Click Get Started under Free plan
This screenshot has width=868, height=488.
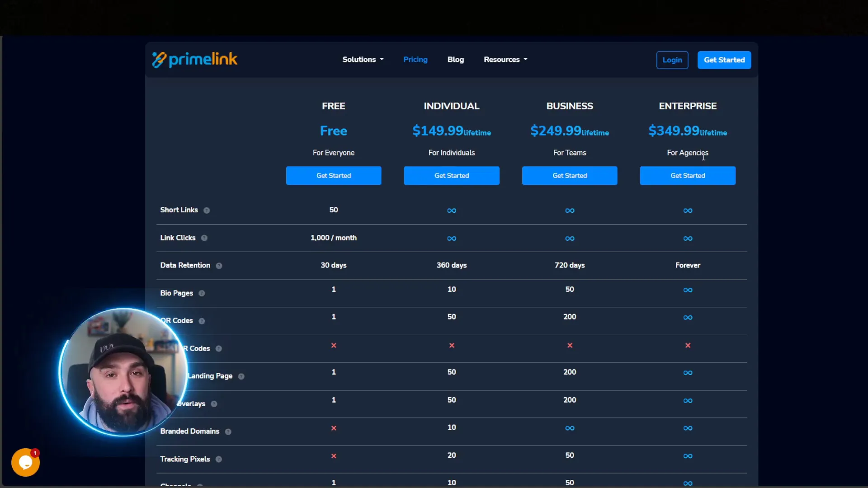[334, 176]
